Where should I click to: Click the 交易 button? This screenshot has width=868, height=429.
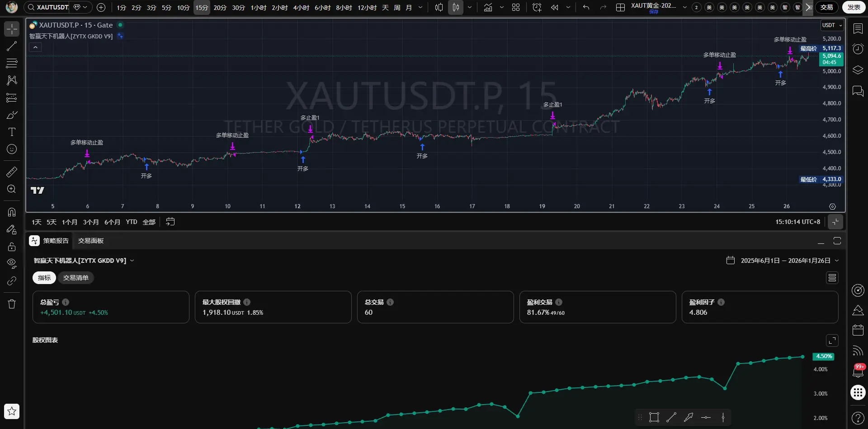(x=827, y=7)
